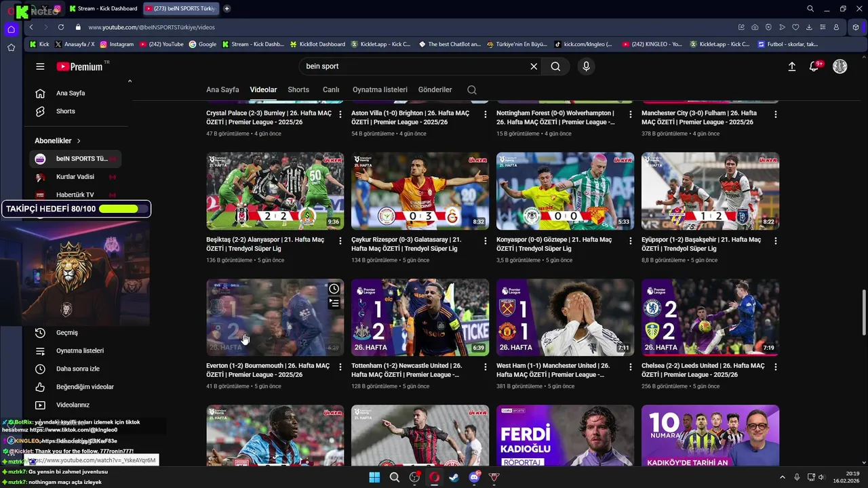Run search with the magnifier button
Viewport: 868px width, 488px height.
(x=555, y=66)
